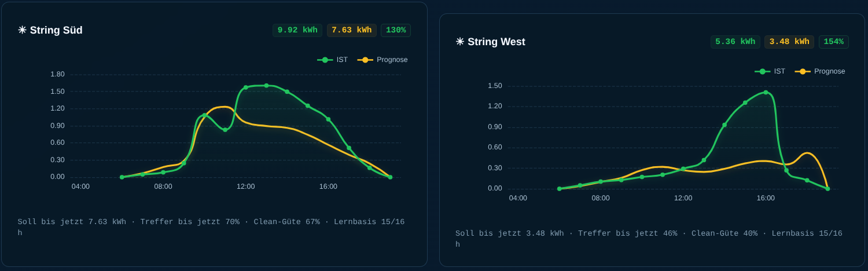Screen dimensions: 868x271
Task: Click the yellow 7.63 kWh badge
Action: click(x=352, y=30)
